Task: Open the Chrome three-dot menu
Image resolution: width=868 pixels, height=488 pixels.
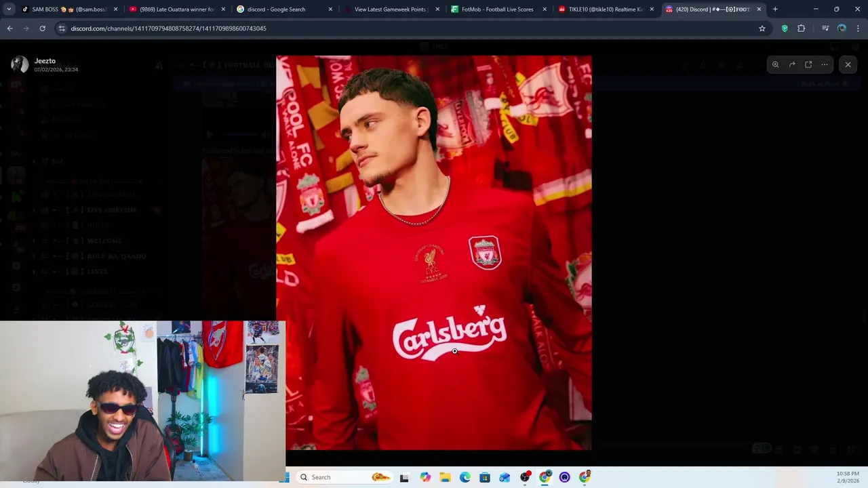Action: (859, 28)
